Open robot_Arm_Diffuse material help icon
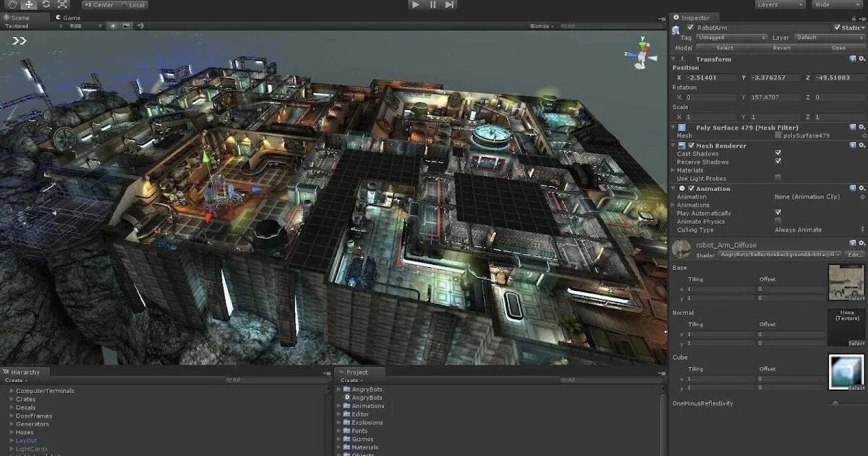The width and height of the screenshot is (868, 456). pyautogui.click(x=853, y=245)
